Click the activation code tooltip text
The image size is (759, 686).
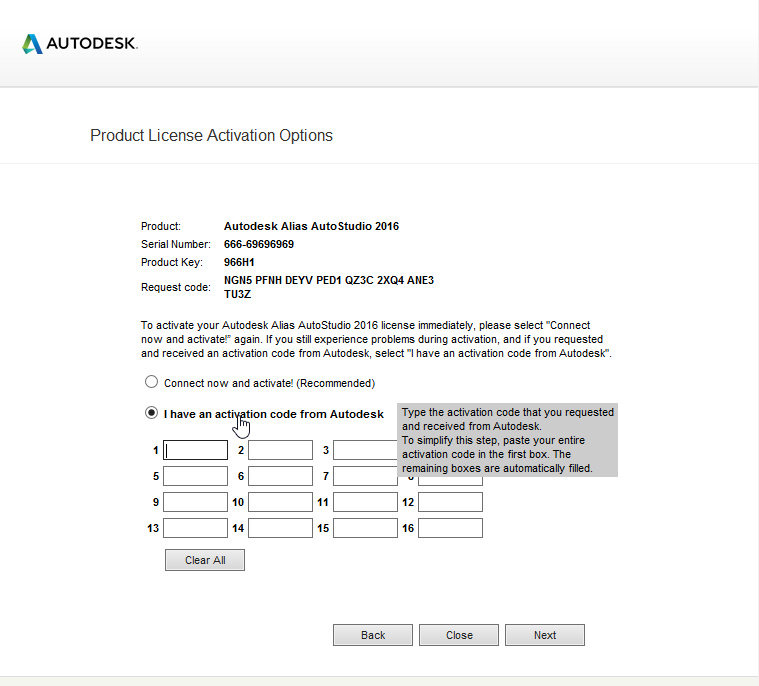tap(507, 440)
